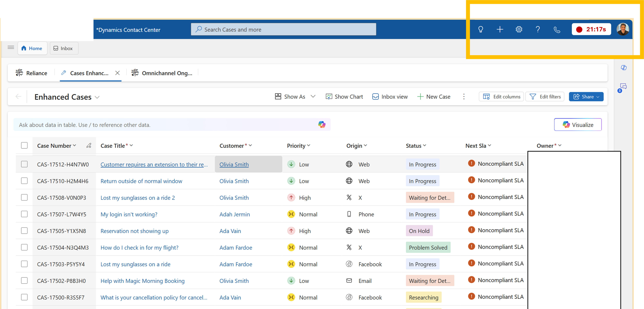Image resolution: width=644 pixels, height=309 pixels.
Task: Click the X origin icon for CAS-17504-N3Q4M3
Action: click(x=349, y=247)
